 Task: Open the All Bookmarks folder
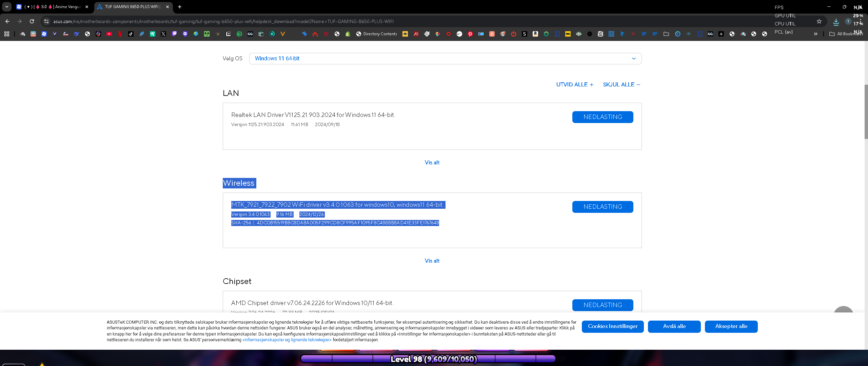pyautogui.click(x=846, y=34)
